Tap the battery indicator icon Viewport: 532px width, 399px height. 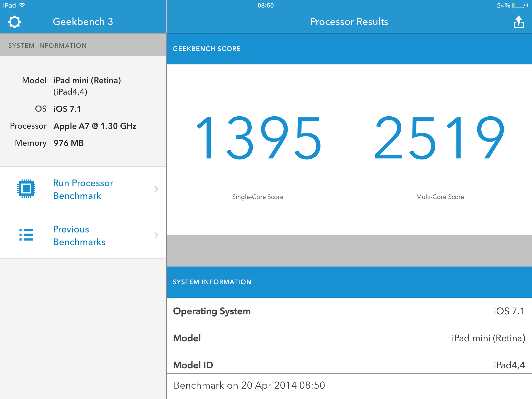point(518,5)
